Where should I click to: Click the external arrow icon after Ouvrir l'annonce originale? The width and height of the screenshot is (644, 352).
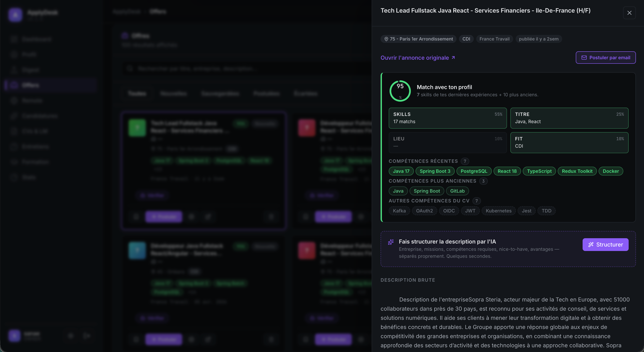click(x=453, y=57)
